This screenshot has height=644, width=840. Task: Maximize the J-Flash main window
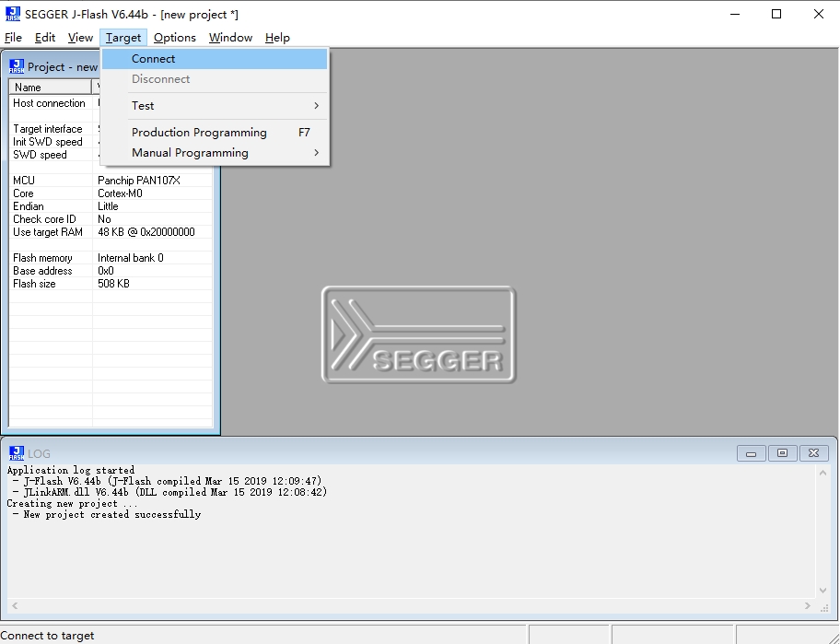click(x=776, y=14)
